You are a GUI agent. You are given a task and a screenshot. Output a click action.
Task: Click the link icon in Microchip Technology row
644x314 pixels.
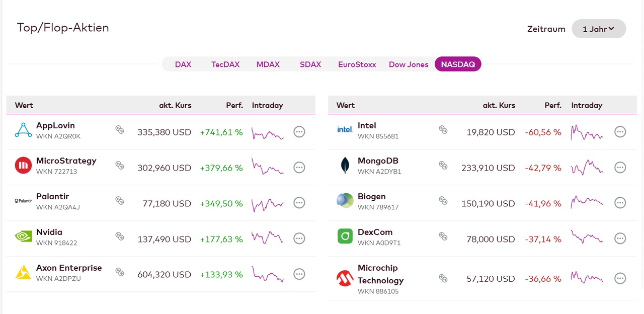pyautogui.click(x=443, y=278)
